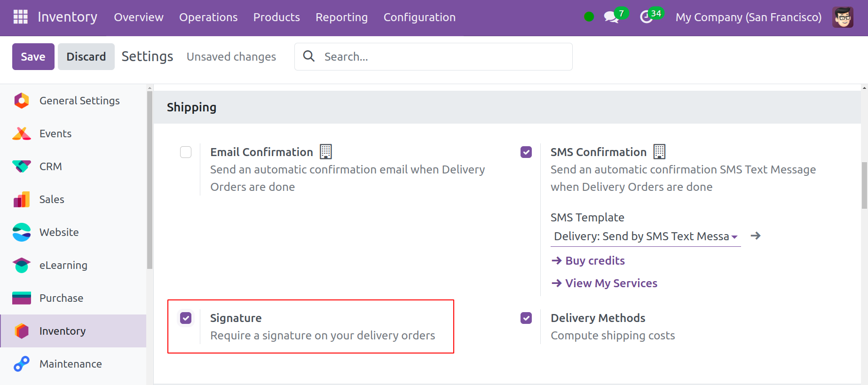Image resolution: width=868 pixels, height=385 pixels.
Task: Click the company icon beside SMS Confirmation
Action: coord(659,152)
